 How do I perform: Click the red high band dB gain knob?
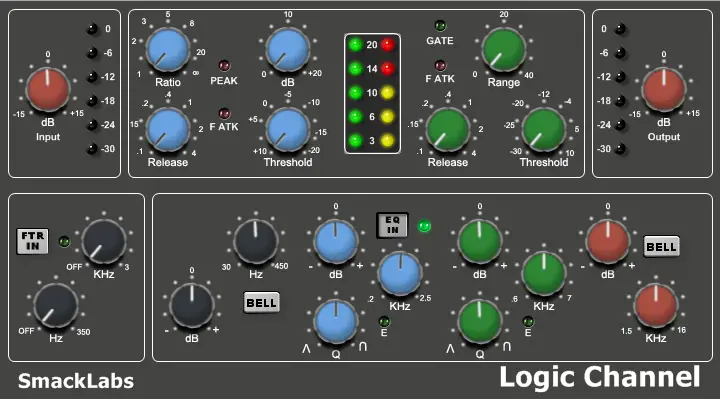click(x=608, y=242)
